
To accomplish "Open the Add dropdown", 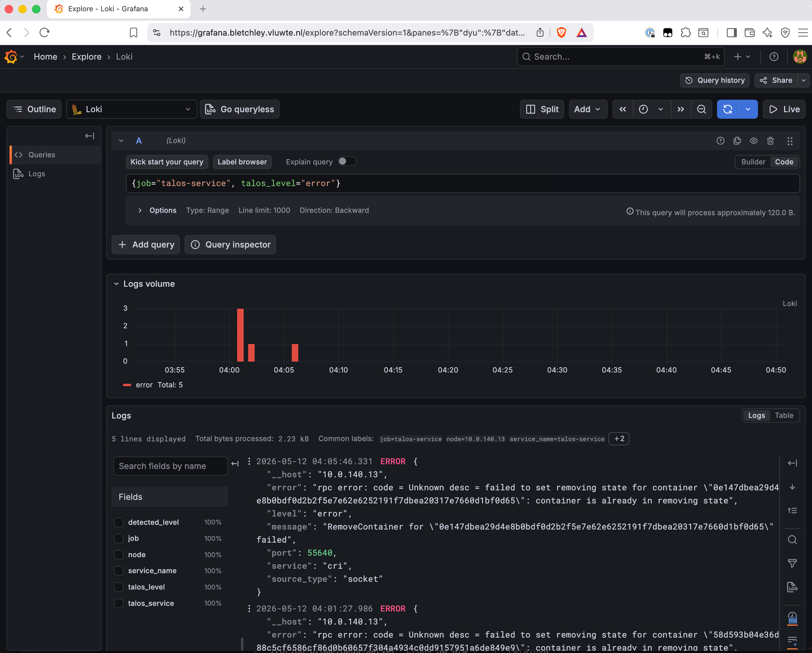I will click(x=587, y=109).
